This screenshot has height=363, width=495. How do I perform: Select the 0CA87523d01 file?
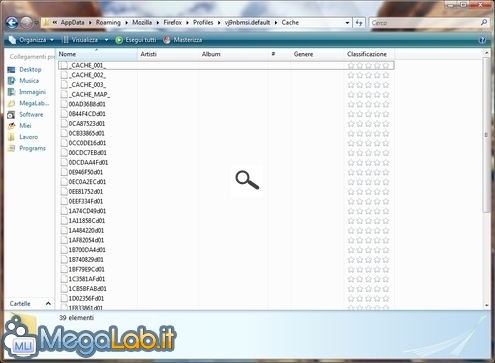coord(87,124)
